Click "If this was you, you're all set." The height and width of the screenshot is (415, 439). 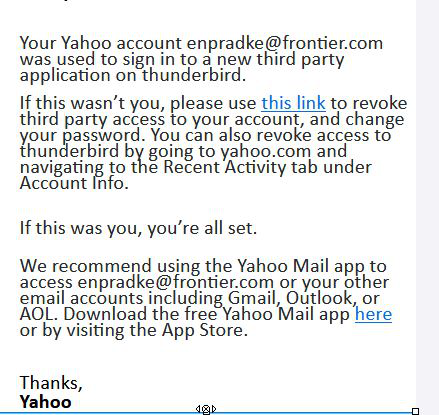pos(138,228)
